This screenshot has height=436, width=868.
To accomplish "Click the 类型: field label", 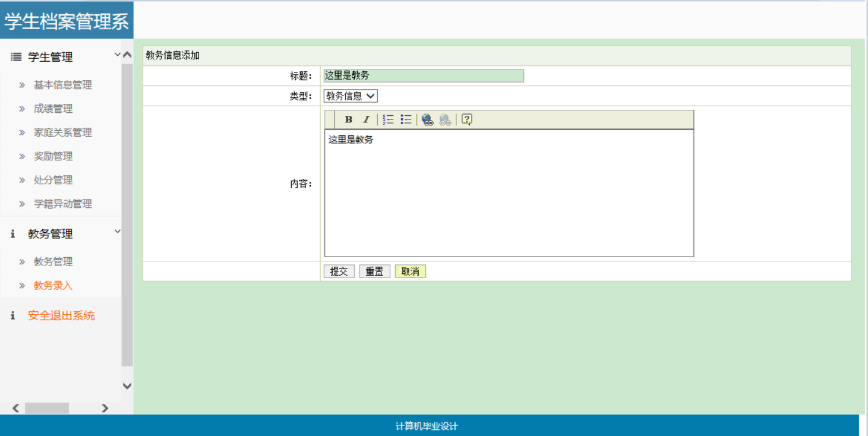I will (x=301, y=96).
